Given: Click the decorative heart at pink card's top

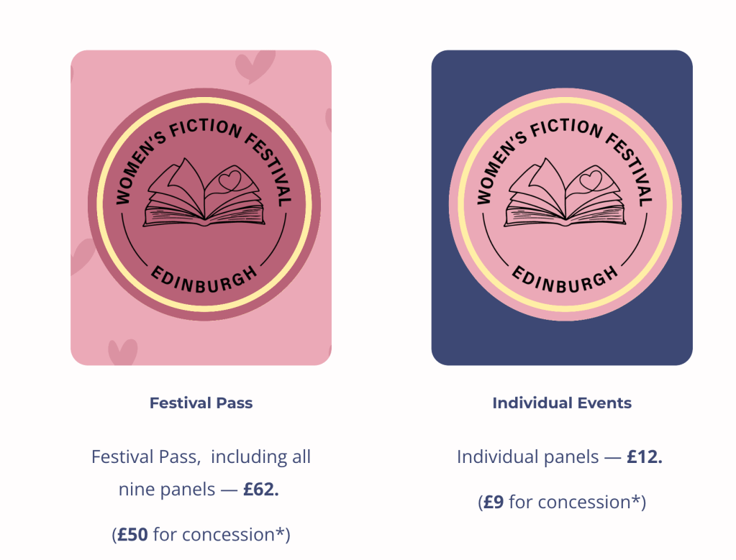Looking at the screenshot, I should tap(255, 66).
